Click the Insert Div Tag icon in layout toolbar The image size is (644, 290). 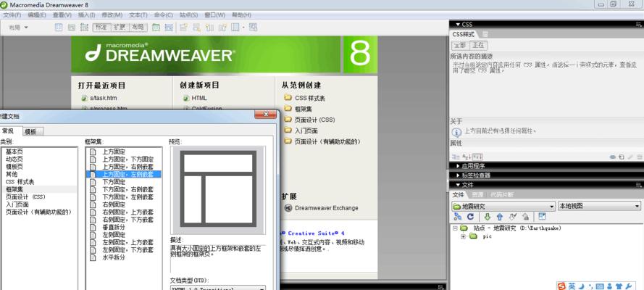coord(72,28)
